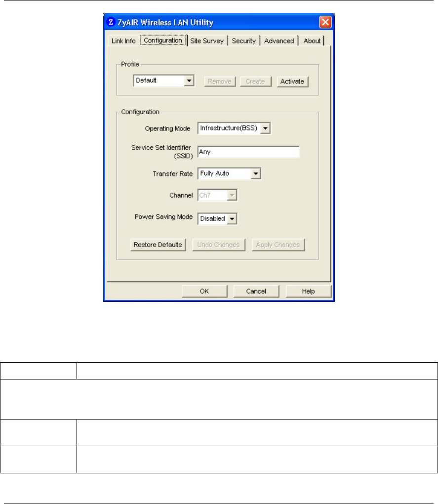Viewport: 438px width, 504px height.
Task: Click the Create profile button
Action: tap(255, 82)
